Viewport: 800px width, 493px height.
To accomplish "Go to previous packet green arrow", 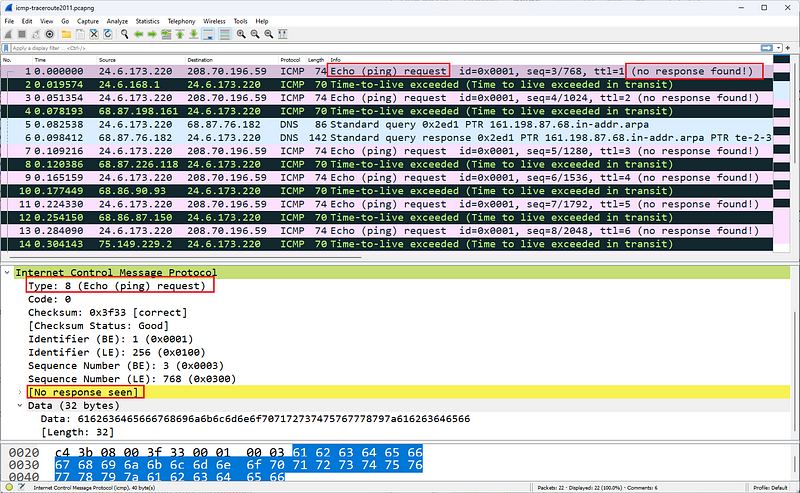I will tap(138, 34).
